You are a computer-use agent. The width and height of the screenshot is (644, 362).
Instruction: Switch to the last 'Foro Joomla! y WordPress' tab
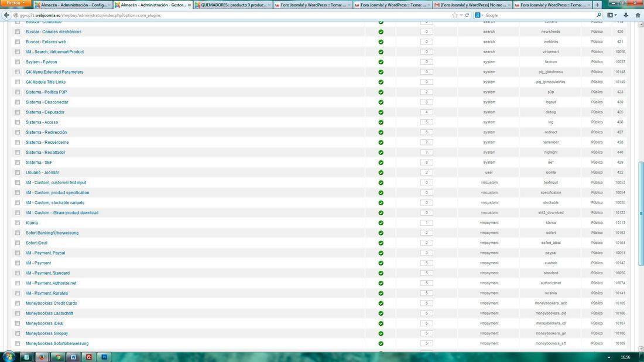[x=553, y=5]
